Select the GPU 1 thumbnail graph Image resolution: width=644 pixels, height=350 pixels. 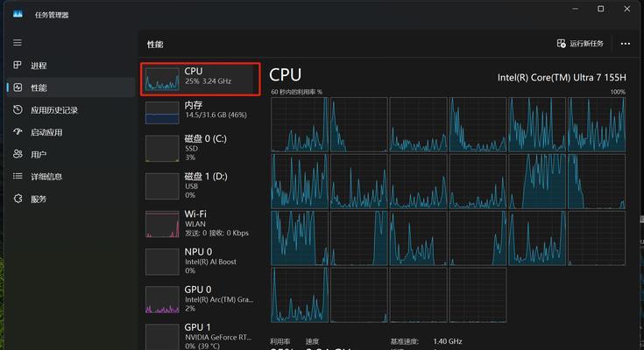point(162,337)
